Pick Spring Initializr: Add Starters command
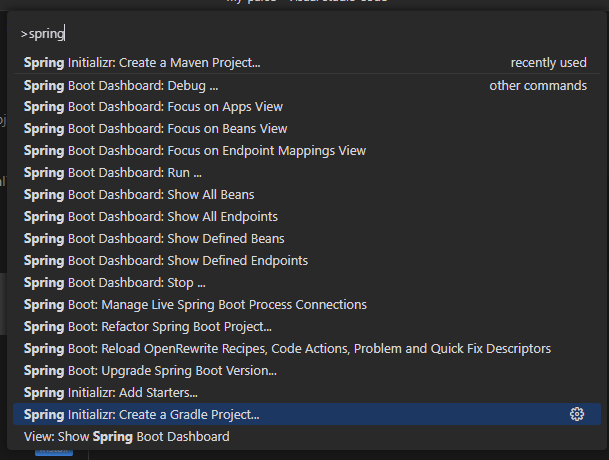The height and width of the screenshot is (460, 609). [x=307, y=392]
